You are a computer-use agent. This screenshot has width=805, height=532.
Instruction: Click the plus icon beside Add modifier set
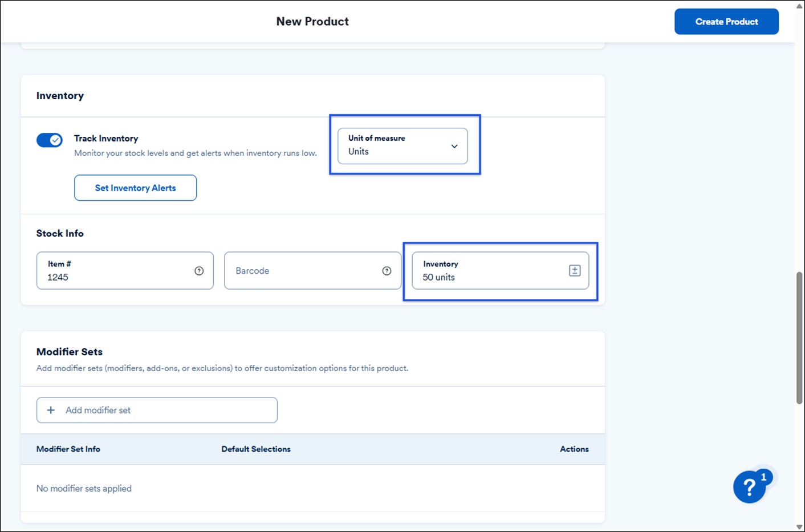coord(51,410)
